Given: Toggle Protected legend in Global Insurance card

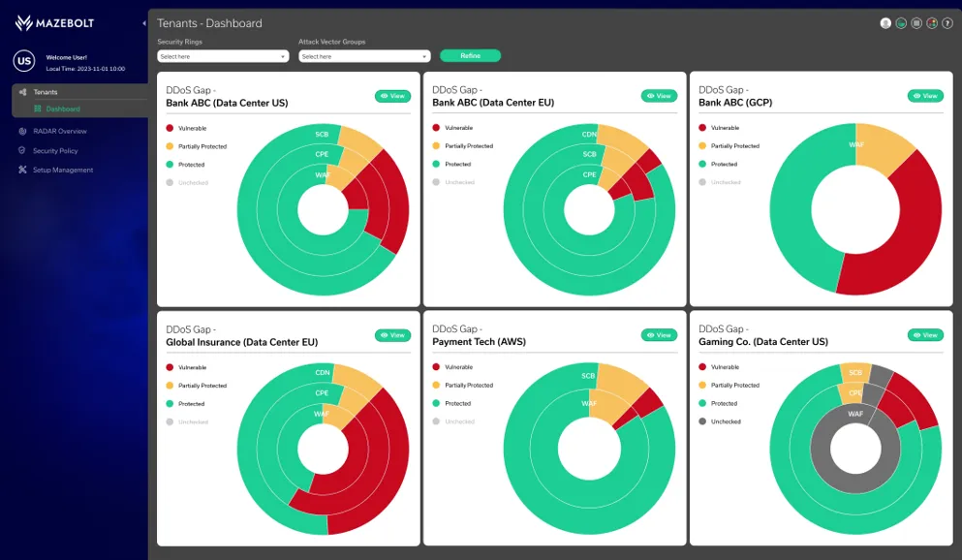Looking at the screenshot, I should (185, 404).
